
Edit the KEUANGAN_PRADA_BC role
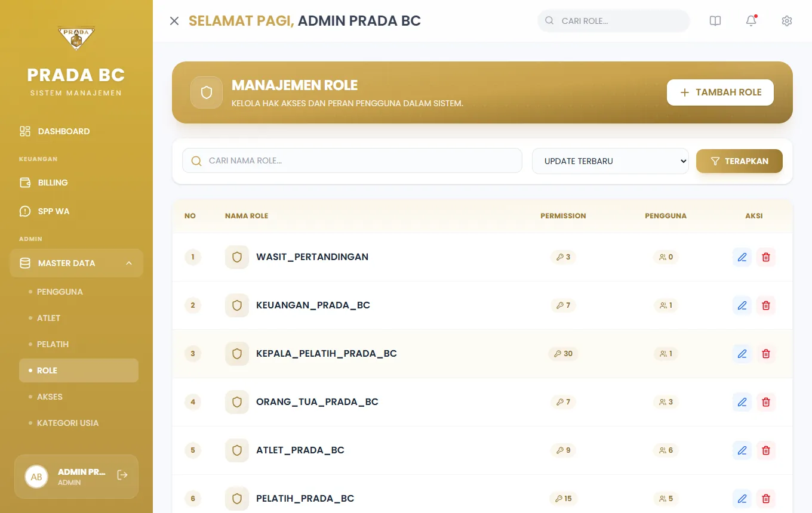click(742, 305)
